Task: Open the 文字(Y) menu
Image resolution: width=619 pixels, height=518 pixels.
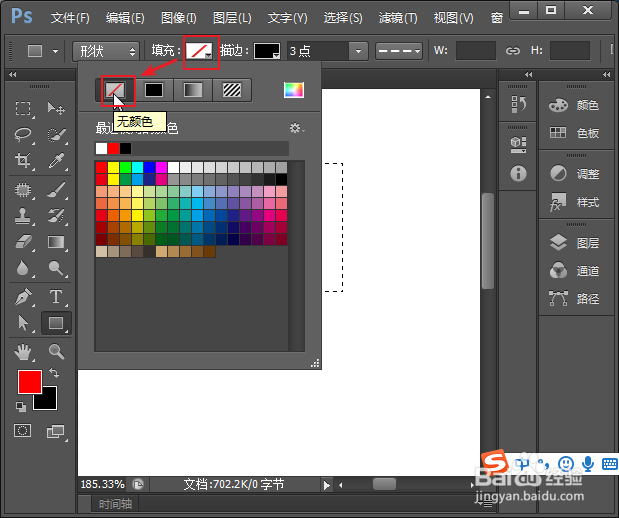Action: (x=287, y=18)
